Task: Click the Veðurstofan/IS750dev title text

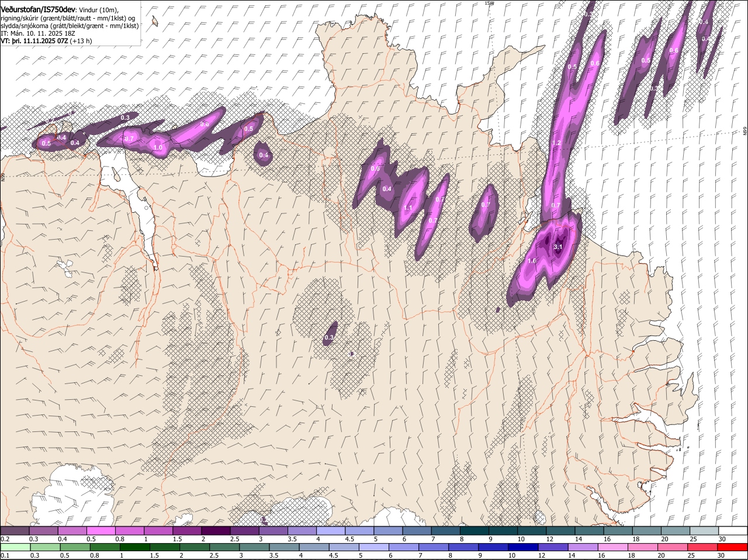Action: 38,9
